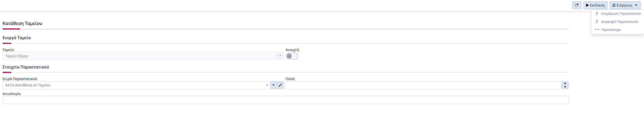
Task: Click lightning icon beside Διαγραφή Παραστατικών
Action: pos(597,21)
